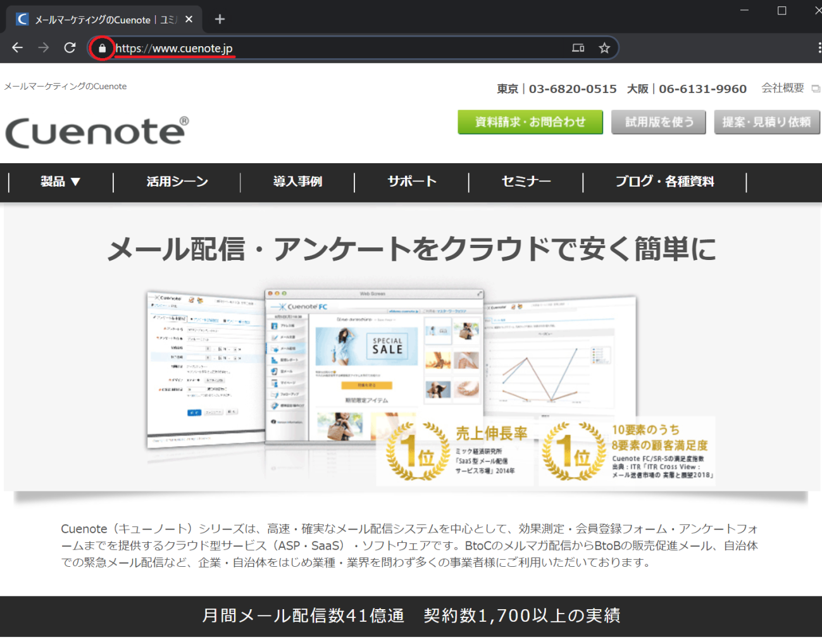Open セミナー menu item
The image size is (822, 644).
[526, 182]
